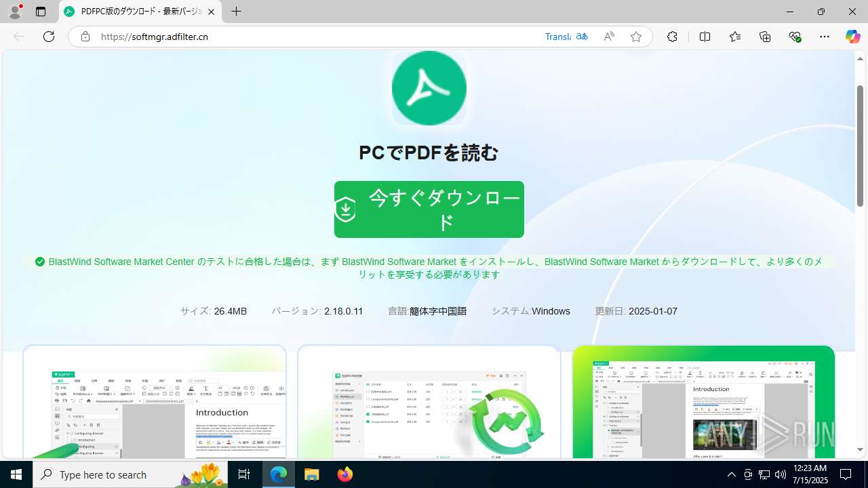Open the tab actions menu icon
868x488 pixels.
click(41, 12)
